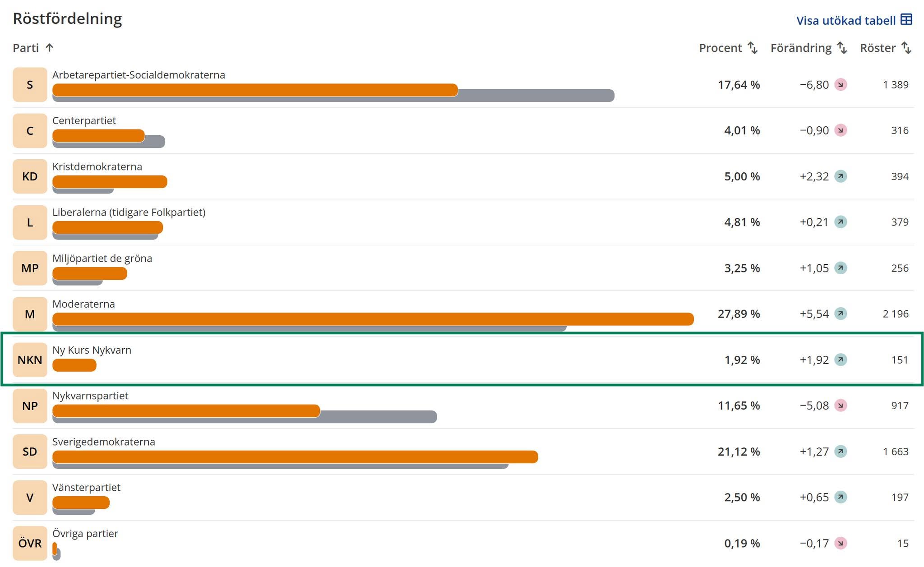
Task: Click the 256 votes value
Action: tap(900, 268)
